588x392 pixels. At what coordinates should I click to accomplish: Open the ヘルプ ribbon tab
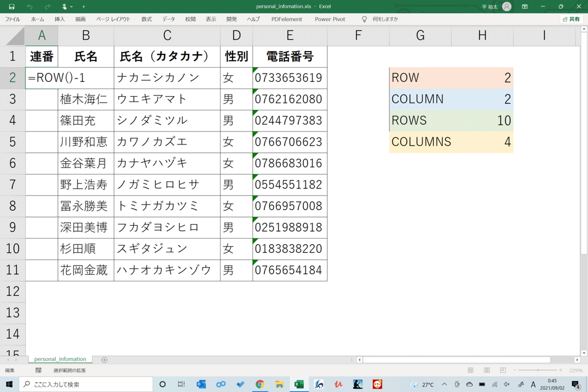point(253,19)
